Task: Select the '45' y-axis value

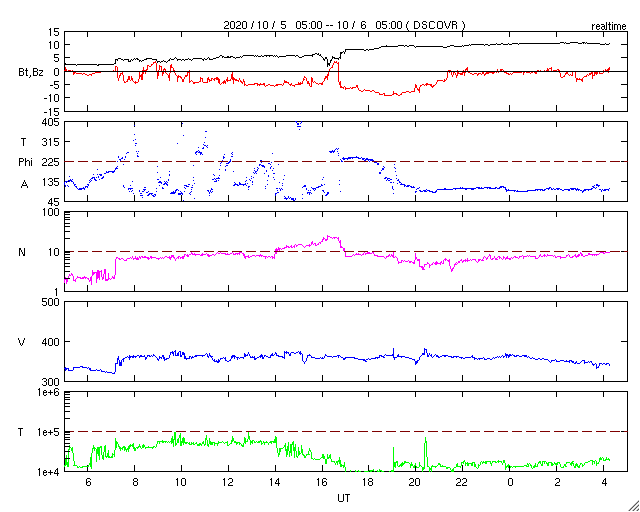Action: [x=54, y=202]
